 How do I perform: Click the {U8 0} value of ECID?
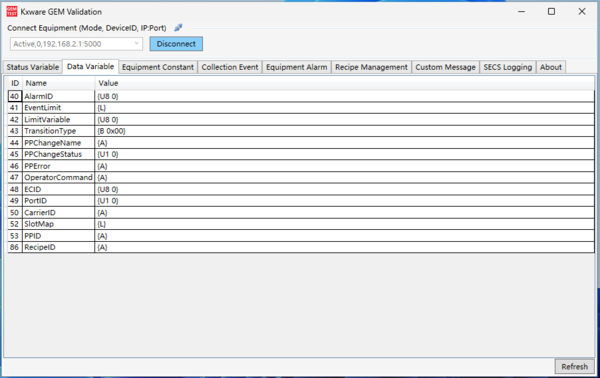pyautogui.click(x=344, y=189)
